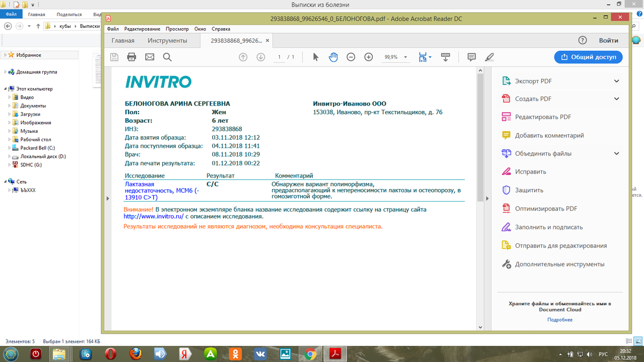
Task: Expand the Объединить файлы section
Action: [x=617, y=153]
